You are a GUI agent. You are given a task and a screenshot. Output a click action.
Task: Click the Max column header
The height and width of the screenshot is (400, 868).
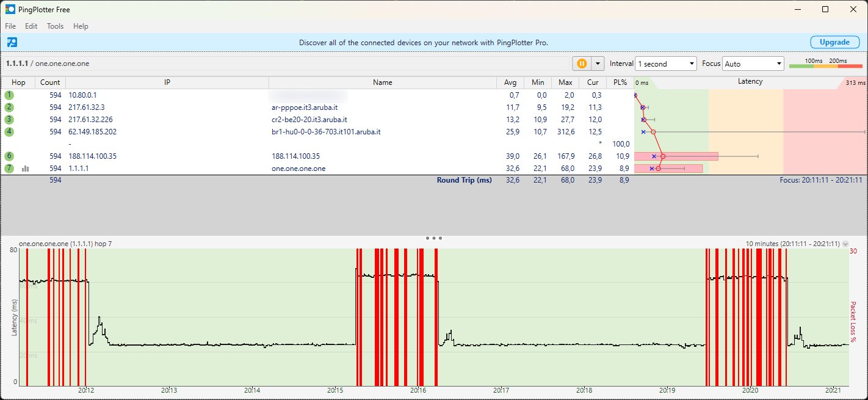(x=565, y=82)
